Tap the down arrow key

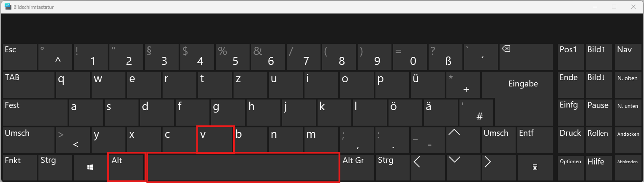tap(463, 167)
